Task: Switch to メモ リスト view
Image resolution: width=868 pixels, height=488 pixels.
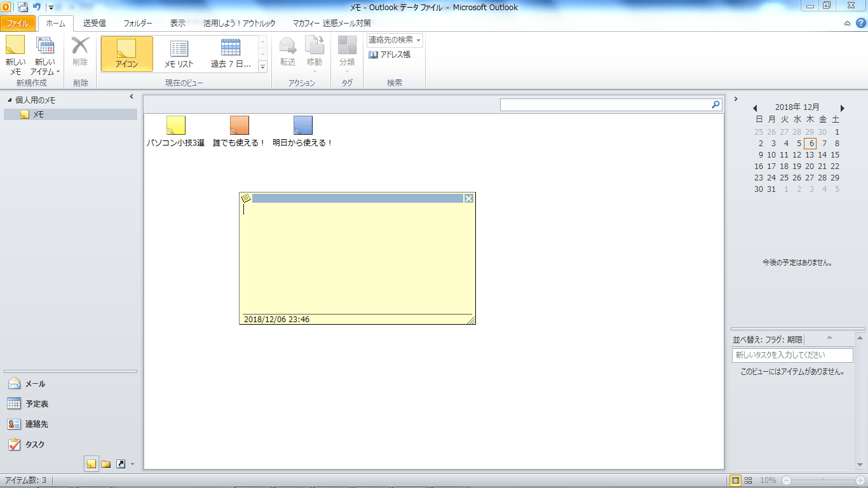Action: pos(179,53)
